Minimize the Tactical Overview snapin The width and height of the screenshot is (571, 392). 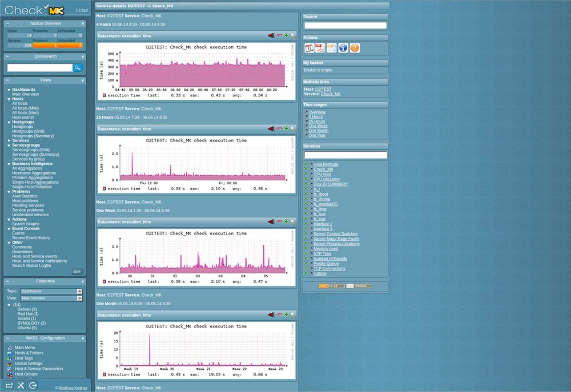[x=7, y=23]
